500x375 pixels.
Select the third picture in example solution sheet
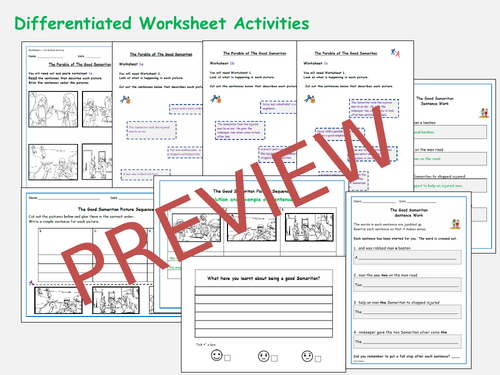[x=309, y=227]
